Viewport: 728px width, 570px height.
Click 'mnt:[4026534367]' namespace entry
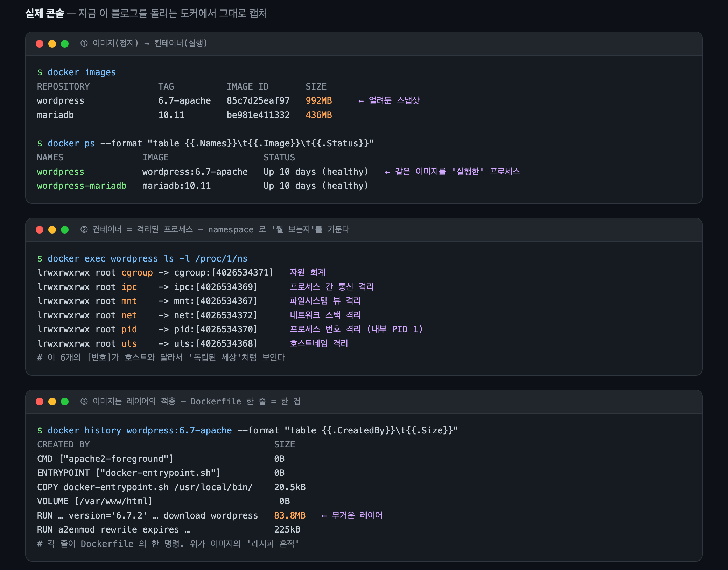(x=216, y=301)
